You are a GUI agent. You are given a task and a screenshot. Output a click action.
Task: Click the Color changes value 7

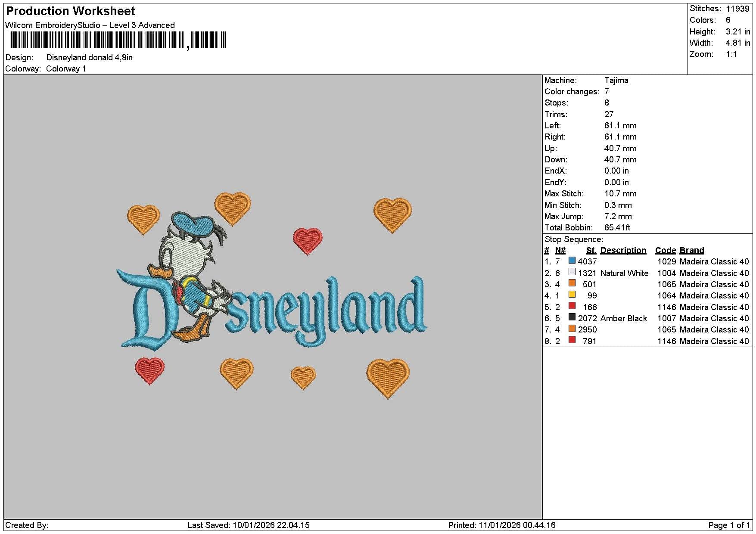tap(607, 91)
